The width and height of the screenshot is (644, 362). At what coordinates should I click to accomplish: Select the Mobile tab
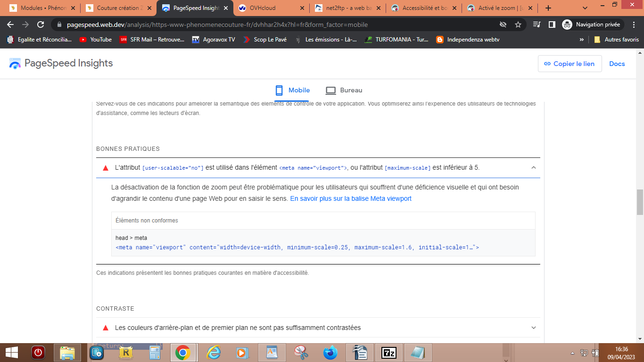(x=292, y=90)
